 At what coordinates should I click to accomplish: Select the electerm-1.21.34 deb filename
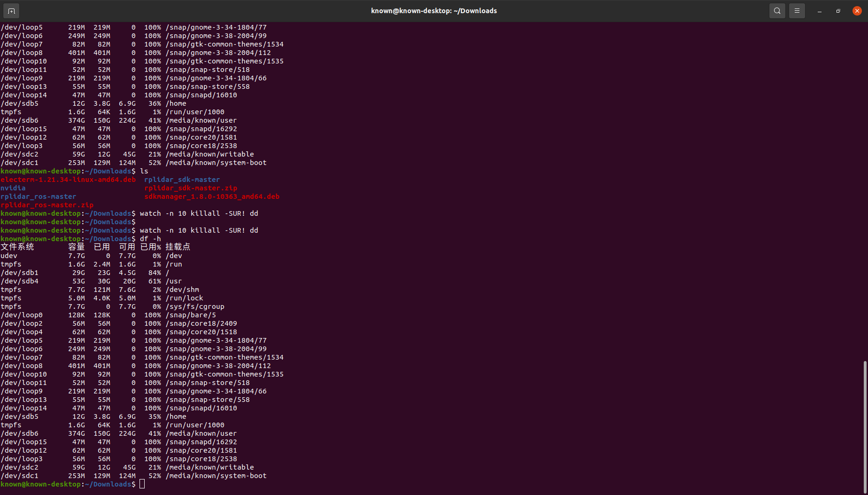68,179
